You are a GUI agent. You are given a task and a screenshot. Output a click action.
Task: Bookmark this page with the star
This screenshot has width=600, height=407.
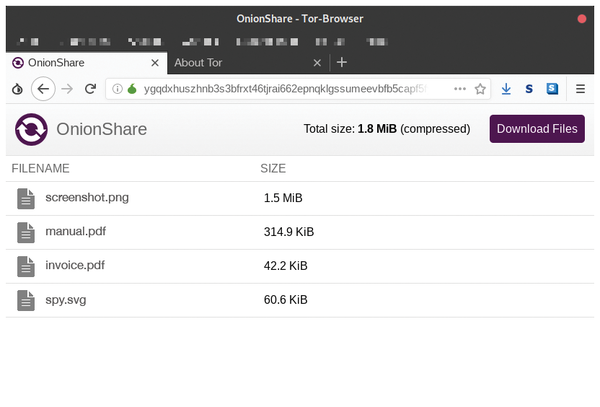point(480,89)
